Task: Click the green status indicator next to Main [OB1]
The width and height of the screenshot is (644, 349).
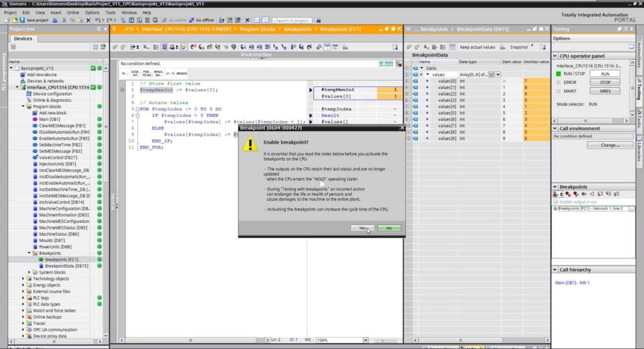Action: 99,119
